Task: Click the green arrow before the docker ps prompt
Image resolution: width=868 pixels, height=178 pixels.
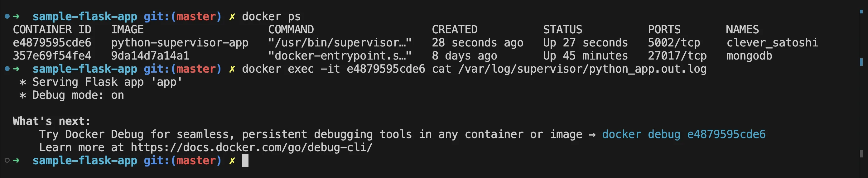Action: pyautogui.click(x=16, y=16)
